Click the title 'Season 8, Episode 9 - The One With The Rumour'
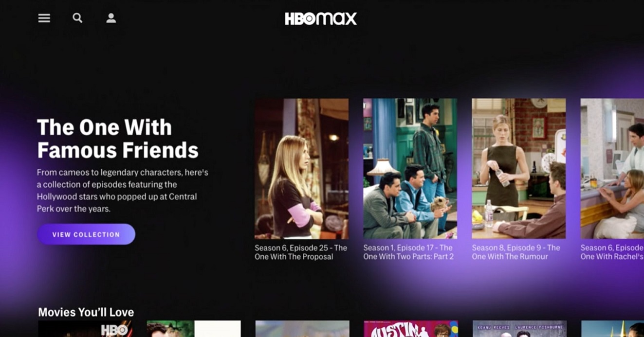 point(516,252)
